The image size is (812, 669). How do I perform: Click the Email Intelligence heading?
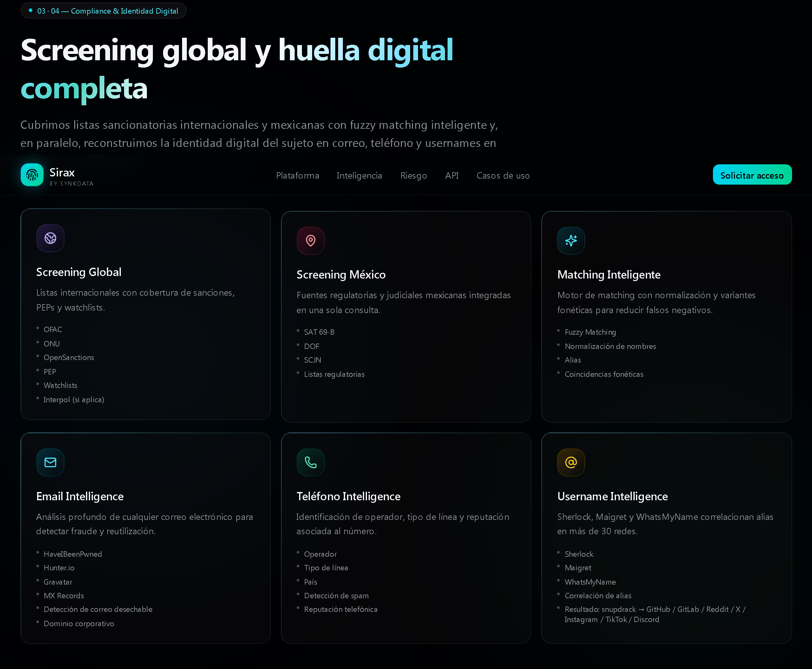[80, 496]
